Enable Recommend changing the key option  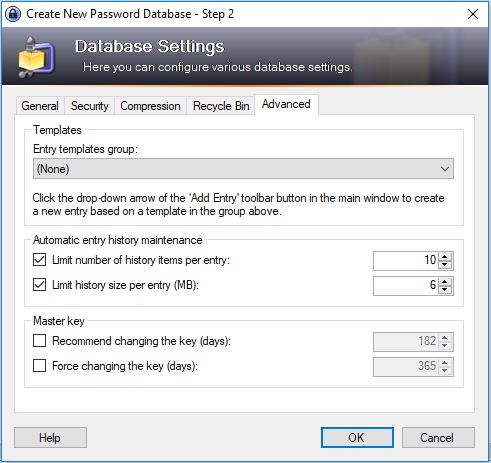point(40,341)
